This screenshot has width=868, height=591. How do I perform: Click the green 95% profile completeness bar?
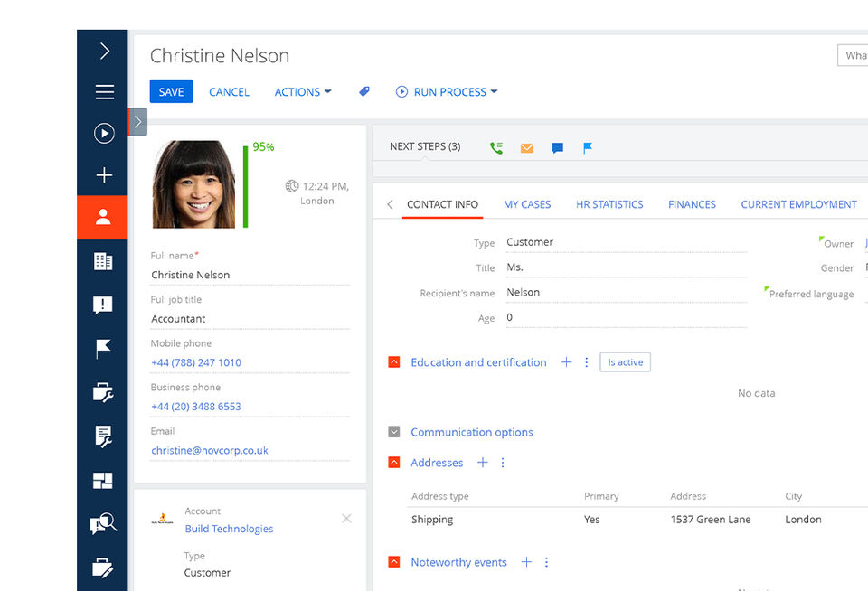tap(245, 186)
